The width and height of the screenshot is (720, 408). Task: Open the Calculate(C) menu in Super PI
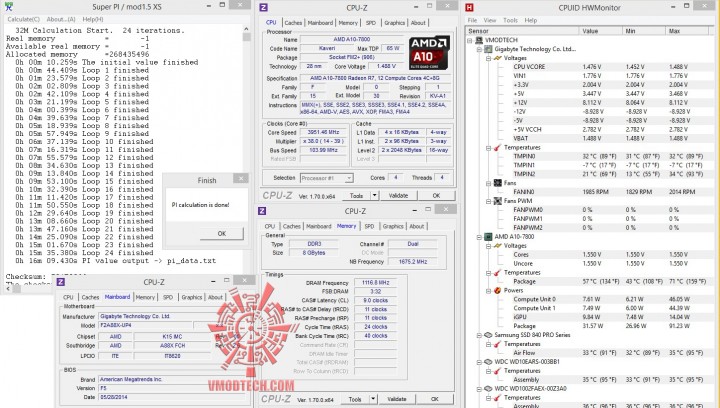click(24, 19)
